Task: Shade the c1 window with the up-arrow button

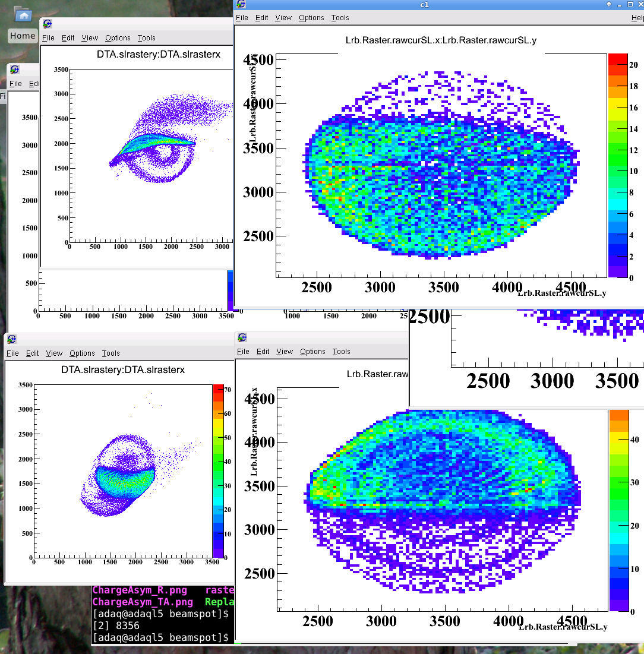Action: coord(609,4)
